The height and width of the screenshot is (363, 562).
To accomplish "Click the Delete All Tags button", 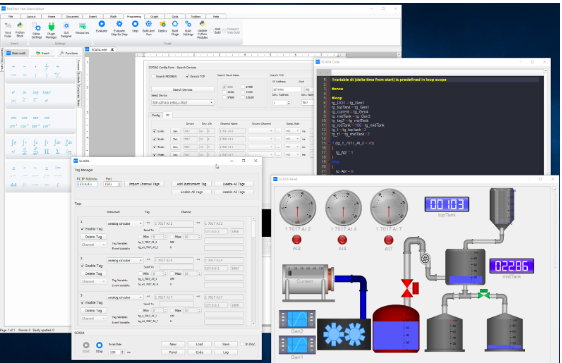I will point(234,184).
